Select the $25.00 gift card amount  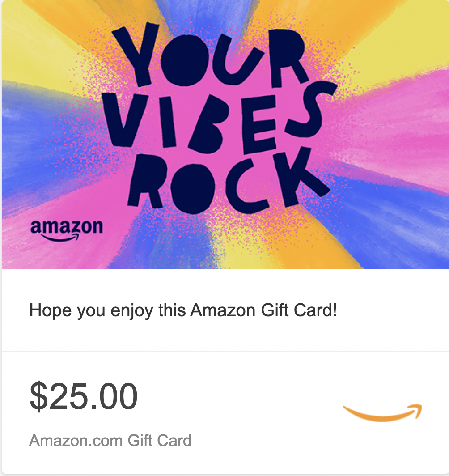coord(84,396)
